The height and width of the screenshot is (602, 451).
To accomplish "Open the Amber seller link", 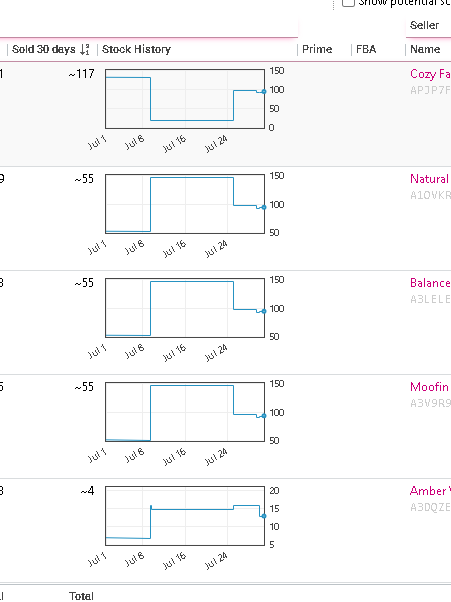I will coord(430,491).
